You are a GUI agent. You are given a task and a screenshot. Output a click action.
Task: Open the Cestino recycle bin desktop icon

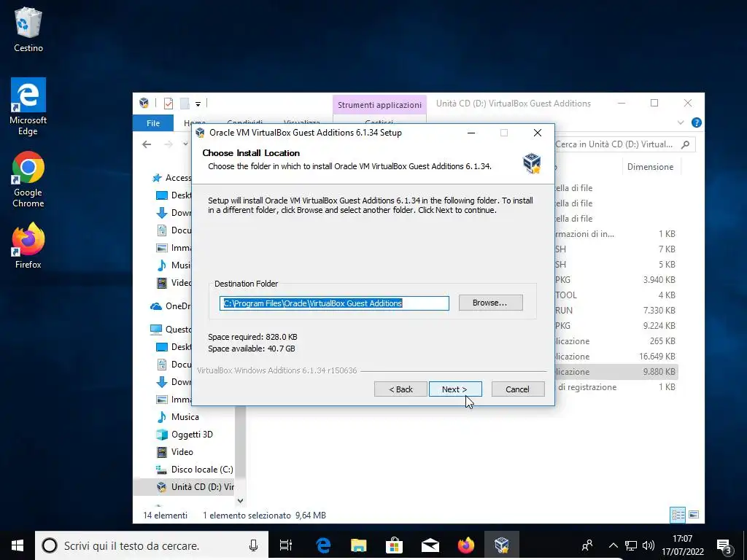(x=28, y=30)
